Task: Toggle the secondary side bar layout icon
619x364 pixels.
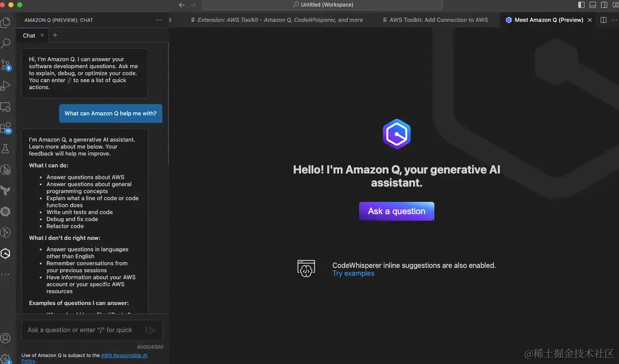Action: coord(604,5)
